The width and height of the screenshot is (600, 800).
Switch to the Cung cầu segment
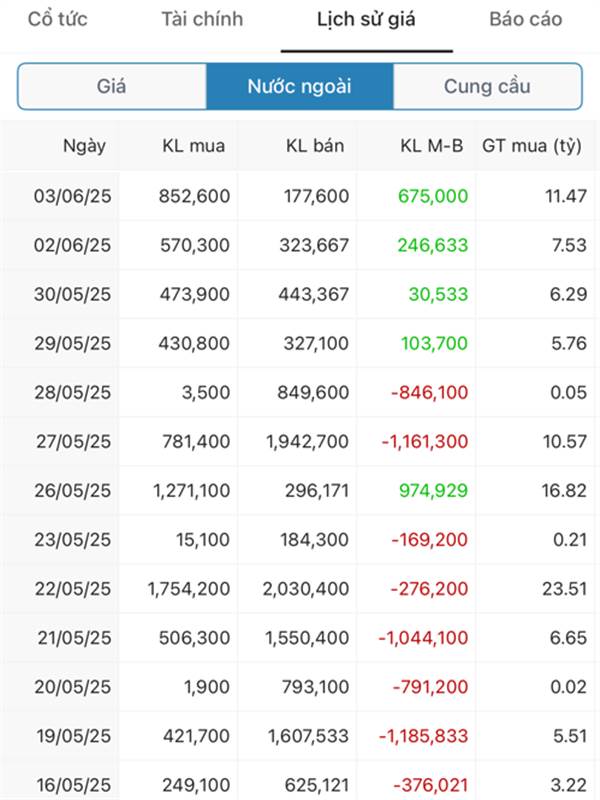pyautogui.click(x=487, y=86)
